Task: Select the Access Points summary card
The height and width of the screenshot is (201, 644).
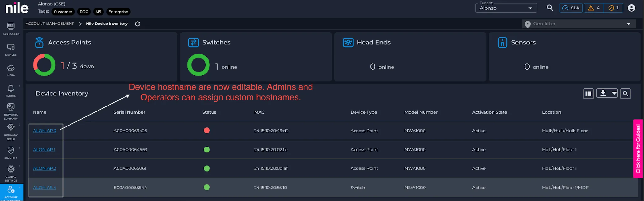Action: click(x=102, y=57)
